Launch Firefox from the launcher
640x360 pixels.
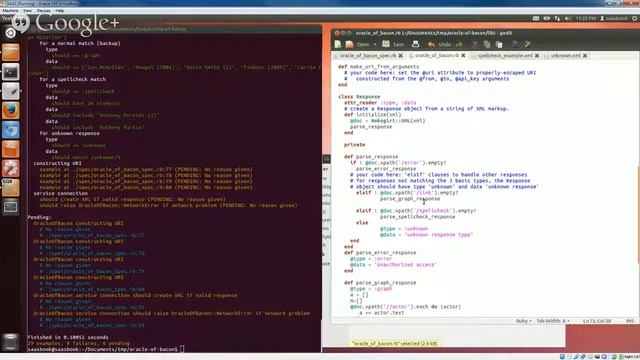[x=11, y=111]
